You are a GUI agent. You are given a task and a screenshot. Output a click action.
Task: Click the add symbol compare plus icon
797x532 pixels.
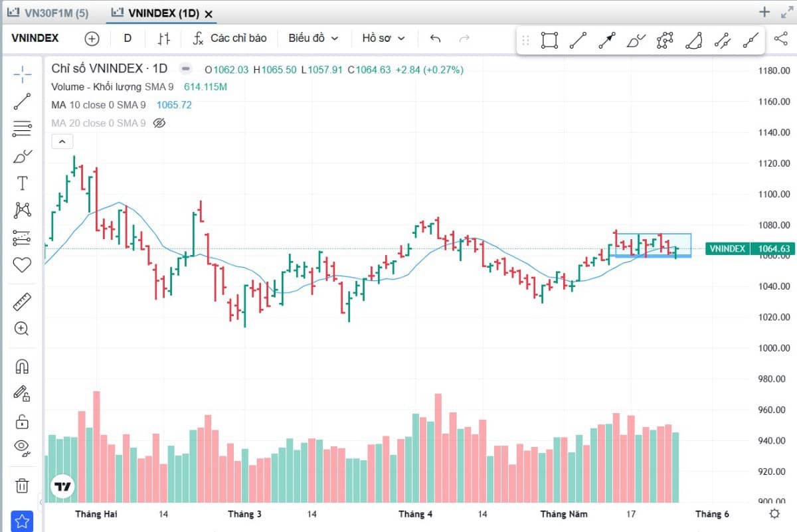tap(92, 39)
